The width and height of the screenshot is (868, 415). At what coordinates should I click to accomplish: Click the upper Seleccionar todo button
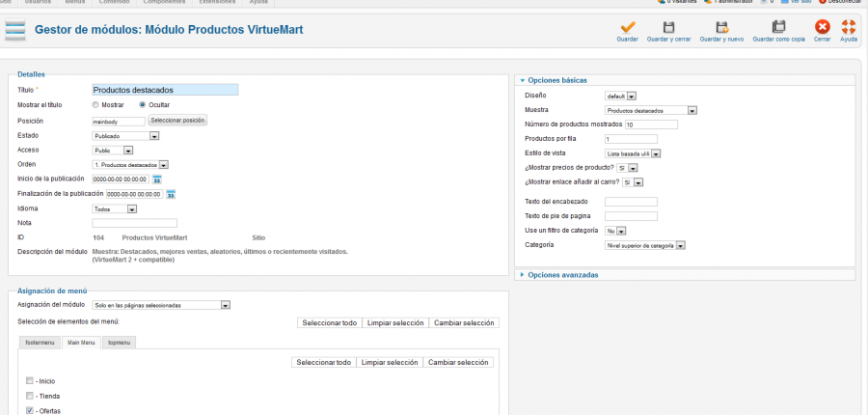(330, 323)
